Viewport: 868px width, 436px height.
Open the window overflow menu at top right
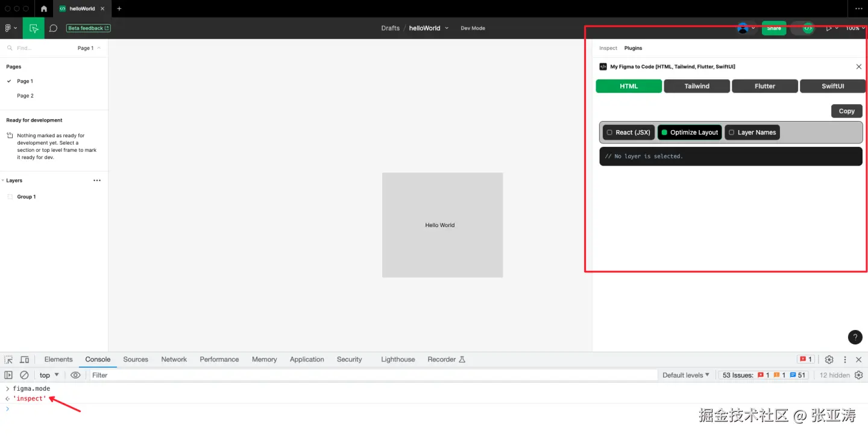point(859,8)
